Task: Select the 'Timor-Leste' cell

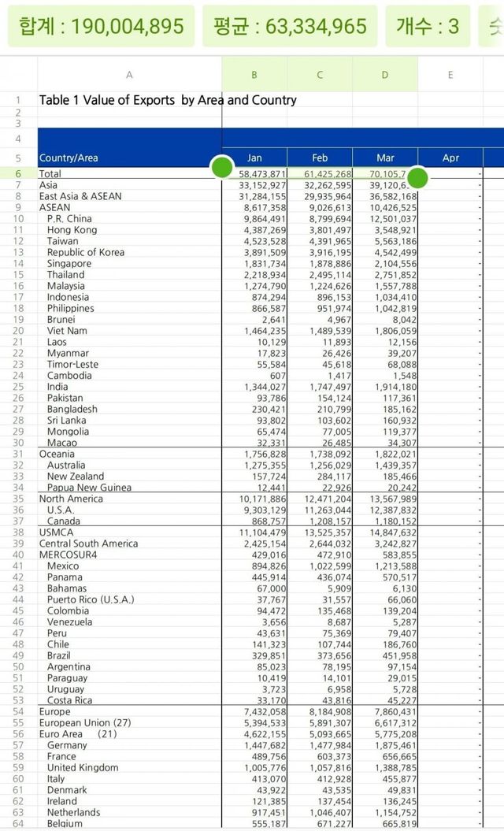Action: tap(130, 364)
